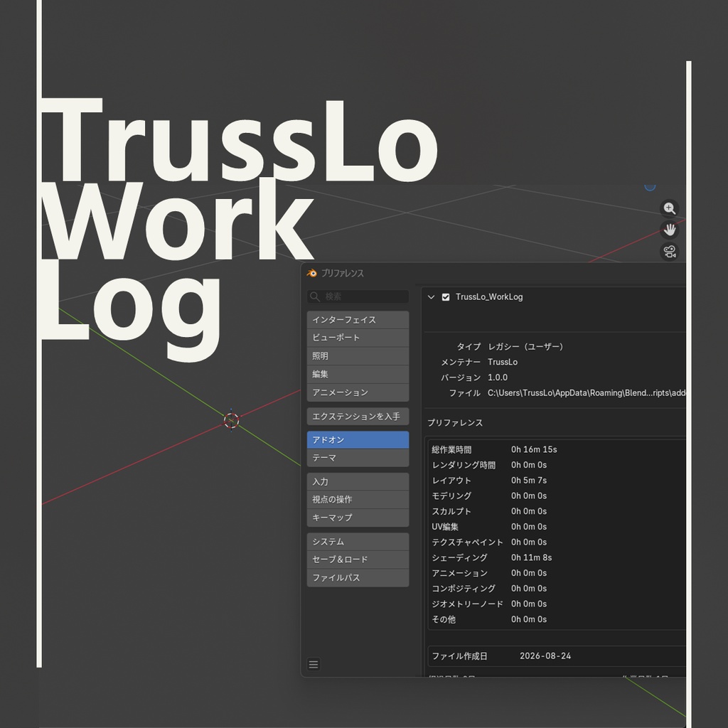The height and width of the screenshot is (728, 728).
Task: Click the シェーディング time 0h 11m 8s
Action: [x=531, y=557]
